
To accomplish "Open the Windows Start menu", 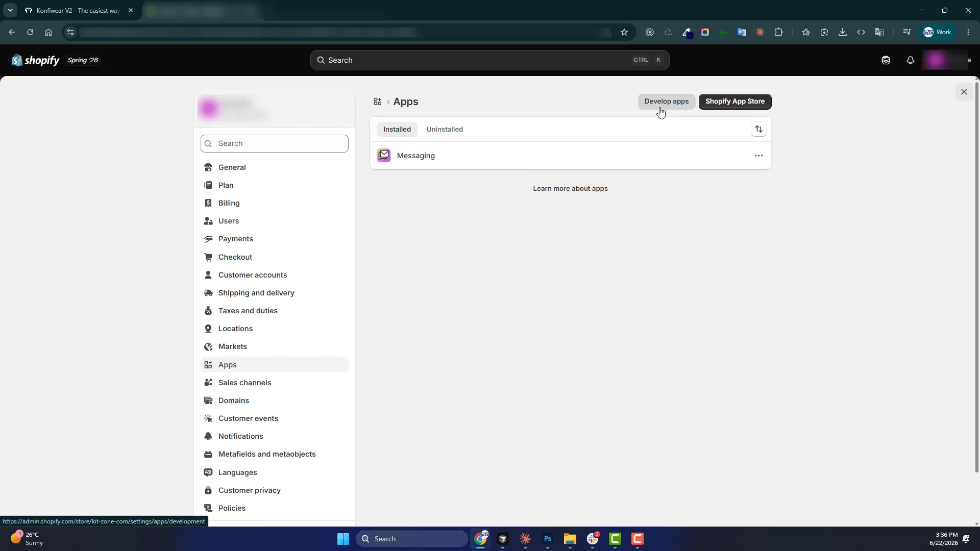I will pyautogui.click(x=343, y=539).
